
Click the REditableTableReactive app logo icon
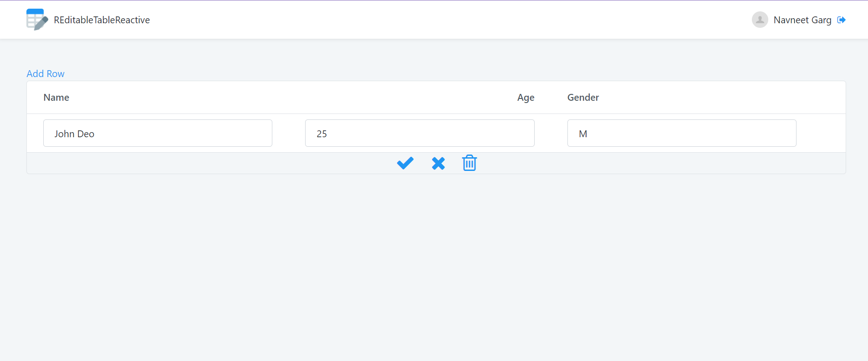pos(37,20)
